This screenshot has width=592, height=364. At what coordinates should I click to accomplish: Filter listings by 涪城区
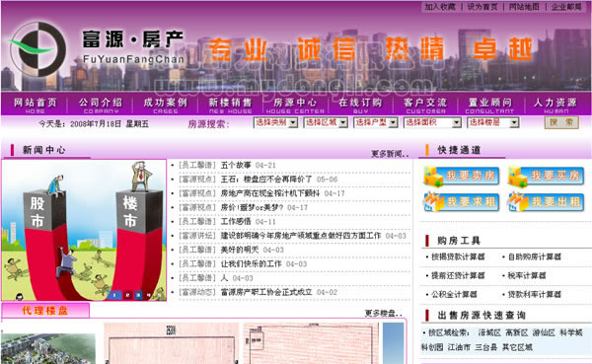(x=489, y=332)
